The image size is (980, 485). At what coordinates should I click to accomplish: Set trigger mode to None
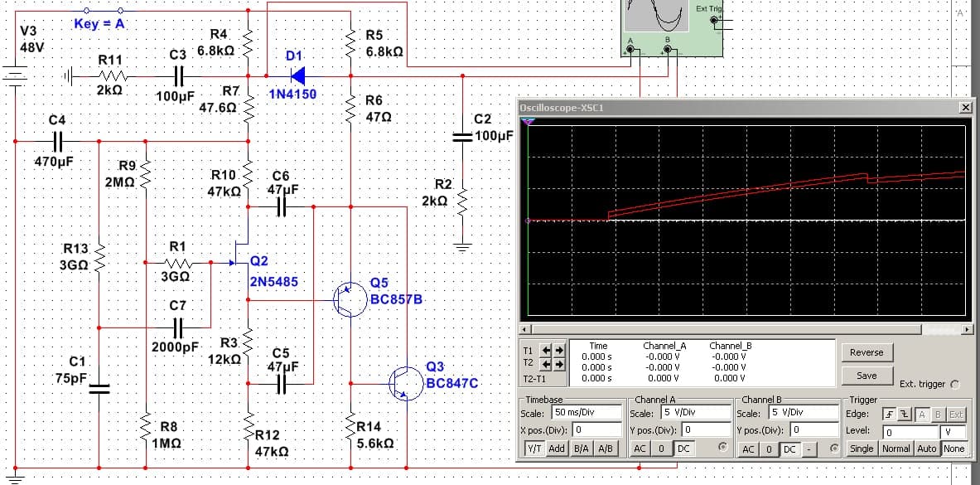coord(953,449)
